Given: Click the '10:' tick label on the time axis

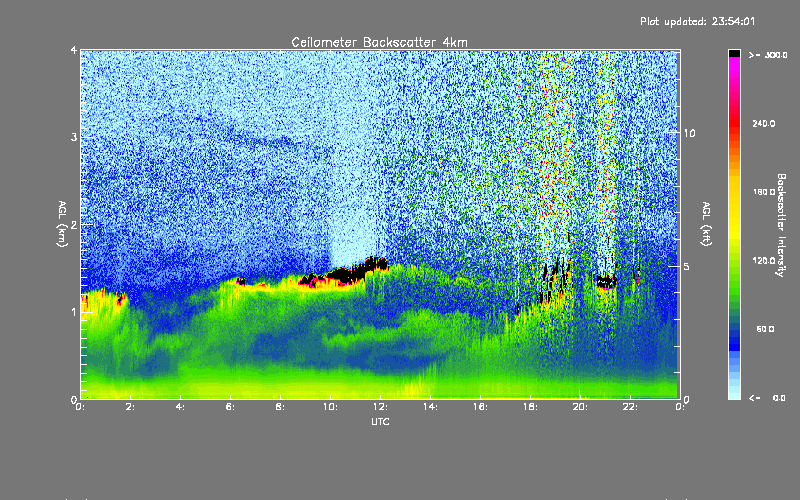Looking at the screenshot, I should coord(330,407).
